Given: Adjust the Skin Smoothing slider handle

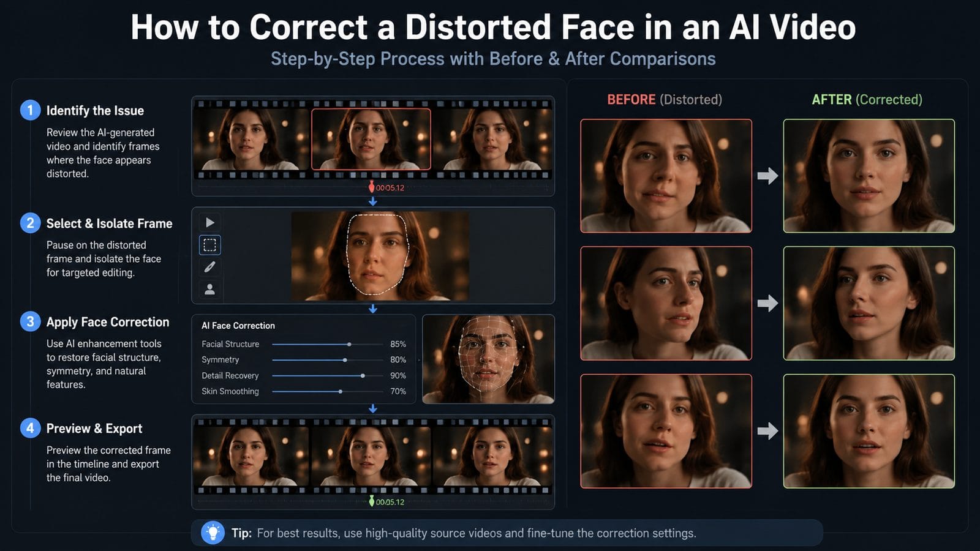Looking at the screenshot, I should (341, 391).
